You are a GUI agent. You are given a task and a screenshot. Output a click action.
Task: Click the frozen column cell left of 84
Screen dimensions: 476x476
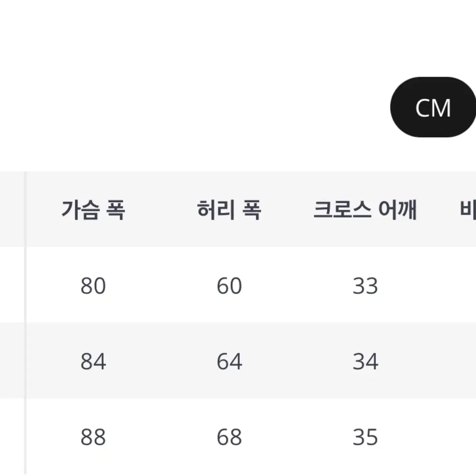click(x=12, y=361)
